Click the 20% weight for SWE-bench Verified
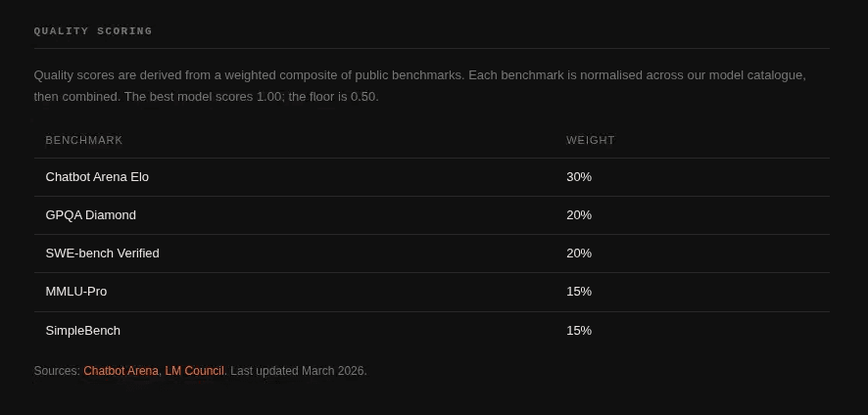 579,254
